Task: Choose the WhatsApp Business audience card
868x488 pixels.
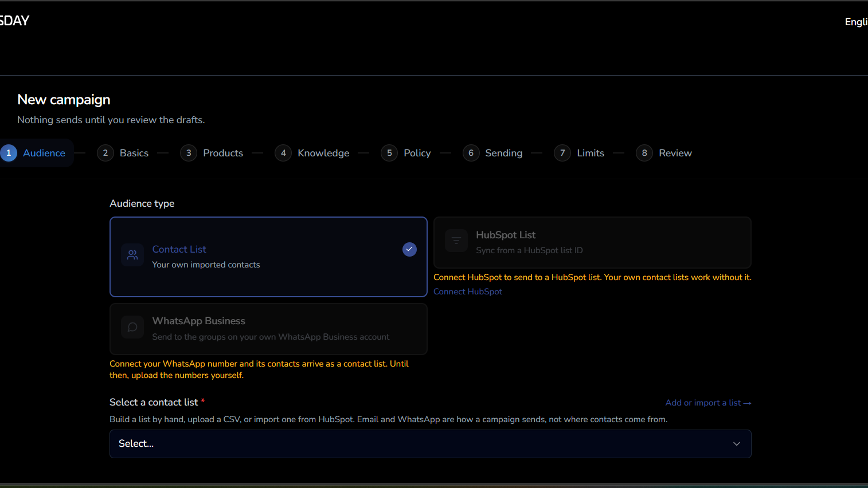Action: pyautogui.click(x=268, y=329)
